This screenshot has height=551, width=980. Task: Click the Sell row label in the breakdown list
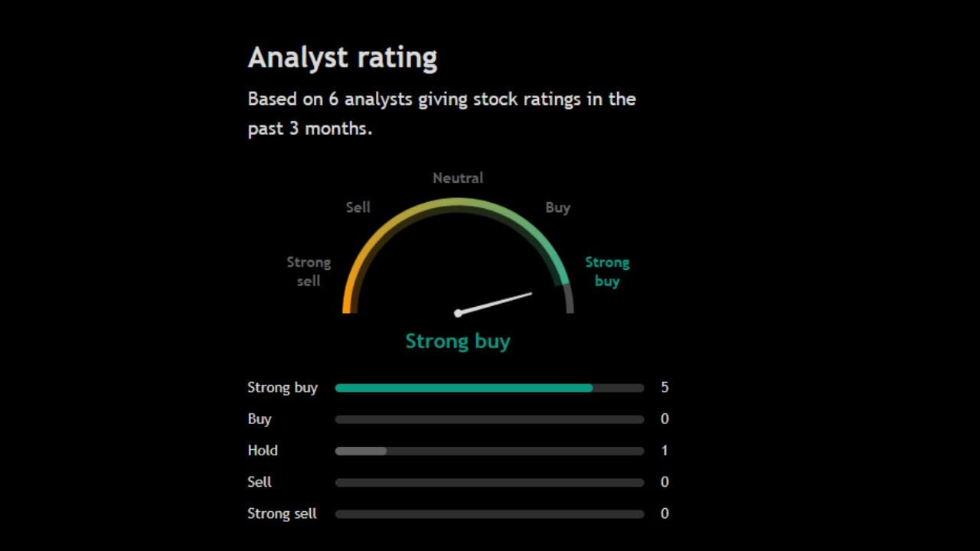coord(260,482)
